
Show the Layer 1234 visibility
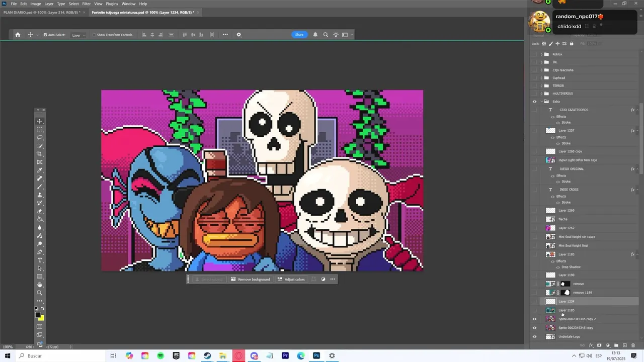[535, 301]
